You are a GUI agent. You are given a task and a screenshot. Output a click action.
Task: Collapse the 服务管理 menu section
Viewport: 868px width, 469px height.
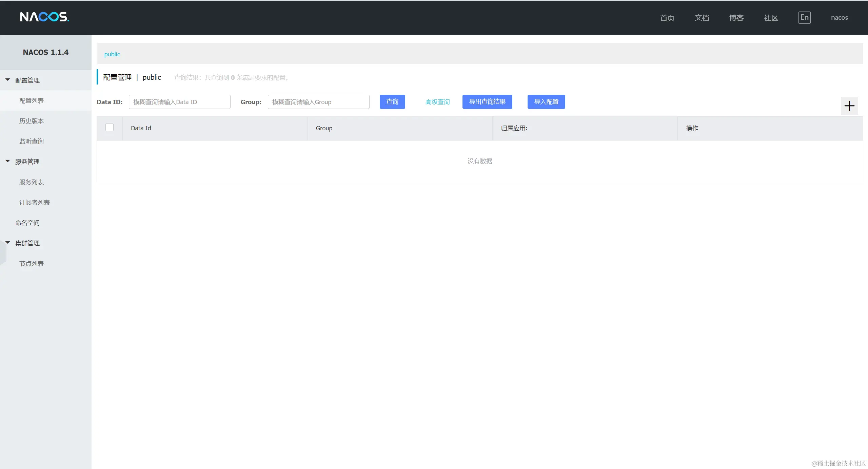(x=27, y=162)
